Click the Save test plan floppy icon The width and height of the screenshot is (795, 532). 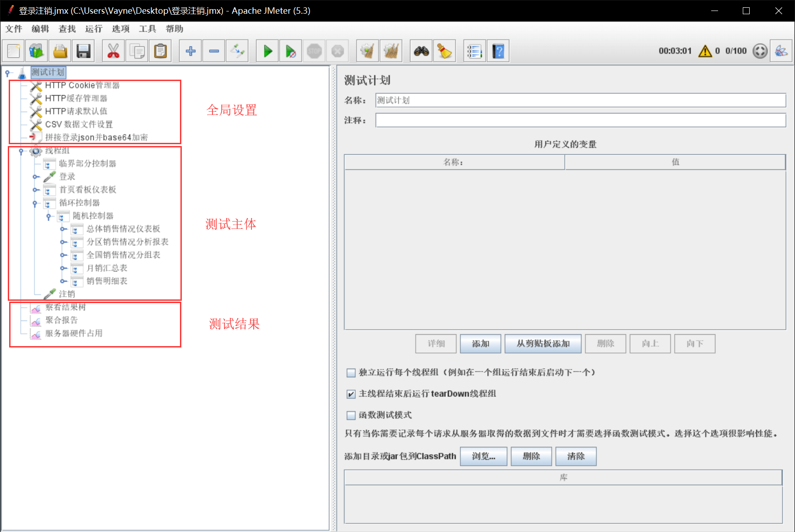83,51
